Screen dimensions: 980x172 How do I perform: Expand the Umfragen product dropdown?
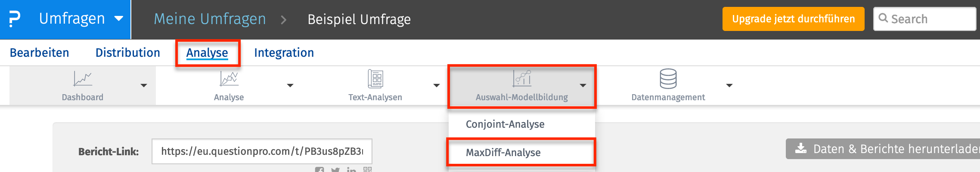pyautogui.click(x=118, y=19)
